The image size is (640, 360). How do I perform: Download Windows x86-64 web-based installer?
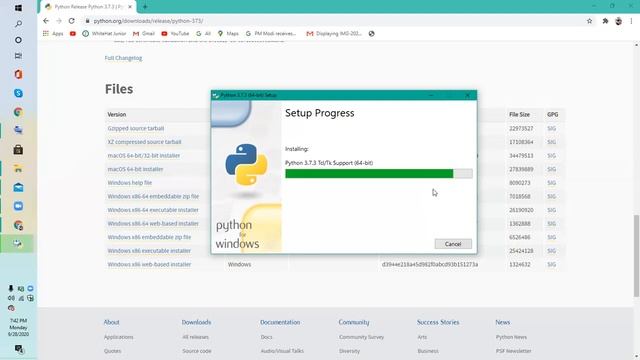coord(153,223)
